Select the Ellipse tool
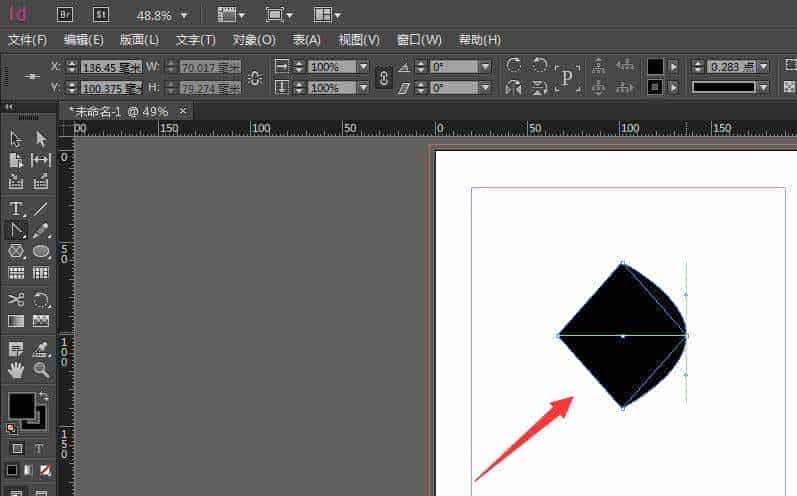The image size is (797, 496). (x=41, y=251)
